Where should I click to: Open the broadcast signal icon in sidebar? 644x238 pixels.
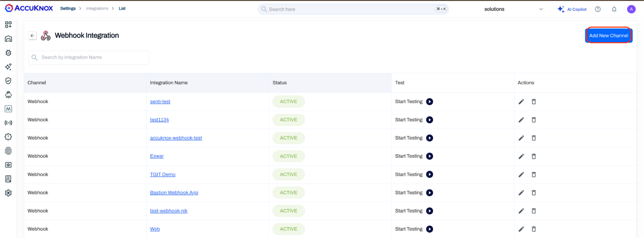8,123
